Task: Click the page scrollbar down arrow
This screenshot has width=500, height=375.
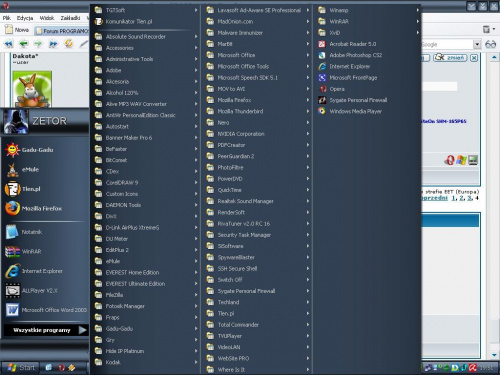Action: 494,355
